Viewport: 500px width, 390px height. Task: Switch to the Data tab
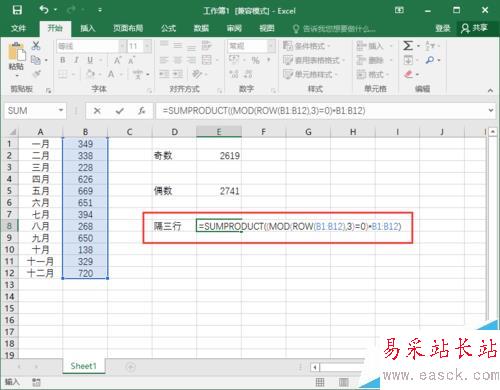click(201, 28)
